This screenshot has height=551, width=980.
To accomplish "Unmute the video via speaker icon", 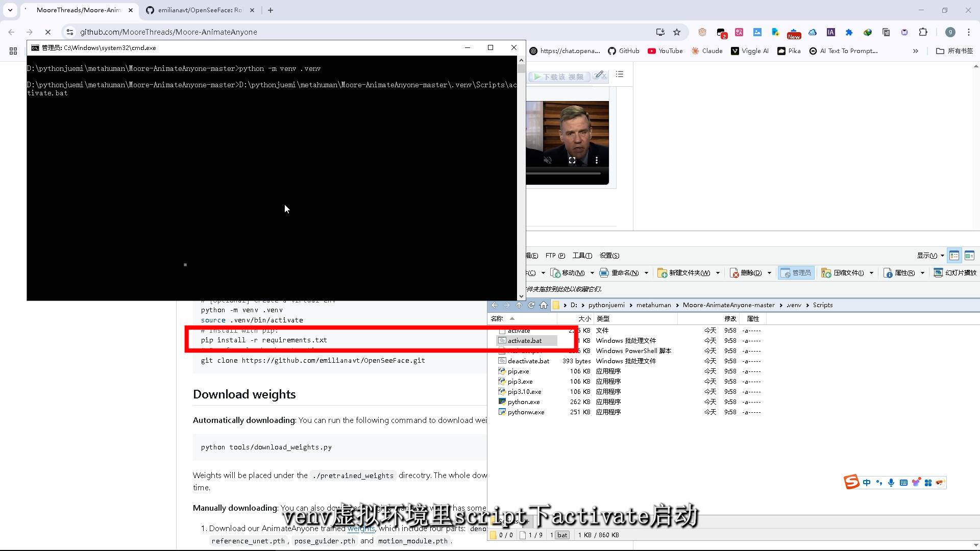I will [548, 160].
